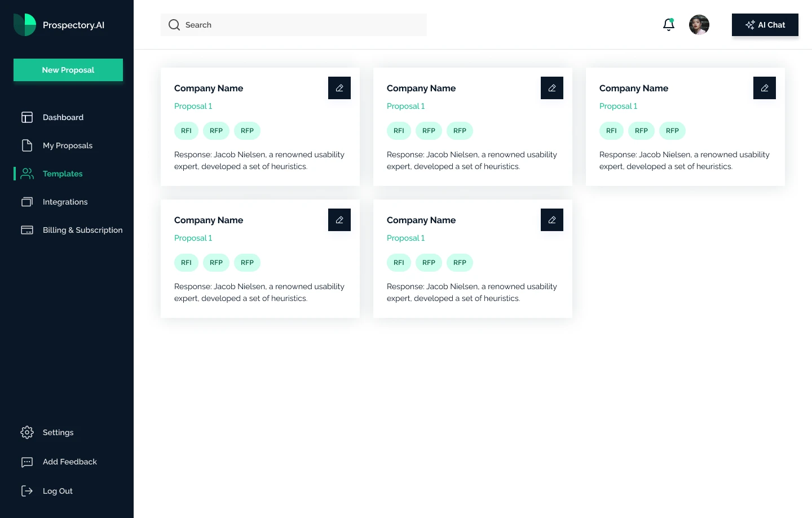Click RFI tag on top-middle card
The width and height of the screenshot is (812, 518).
click(x=399, y=131)
